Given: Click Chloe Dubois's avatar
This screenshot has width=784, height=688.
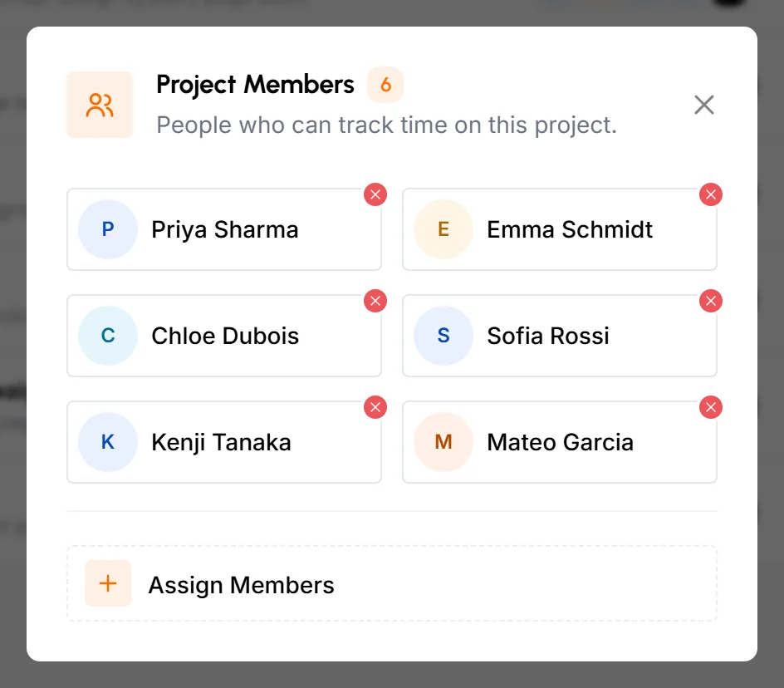Looking at the screenshot, I should pyautogui.click(x=108, y=336).
